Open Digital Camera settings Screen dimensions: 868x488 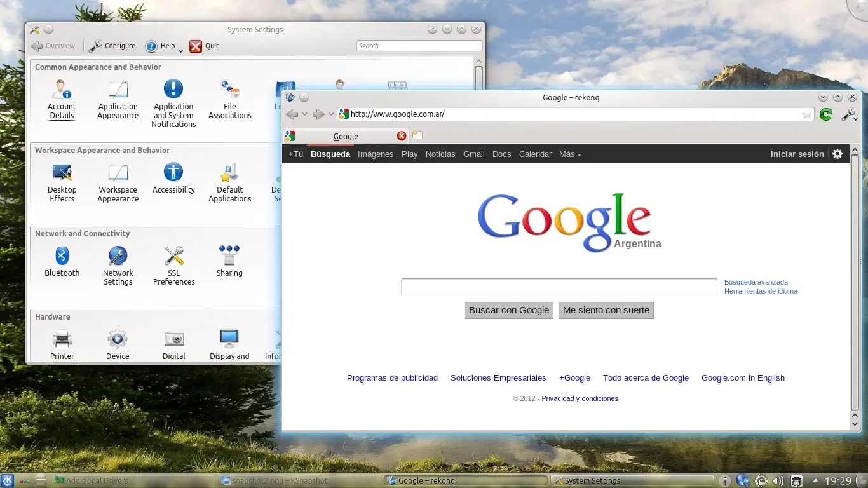click(x=173, y=344)
